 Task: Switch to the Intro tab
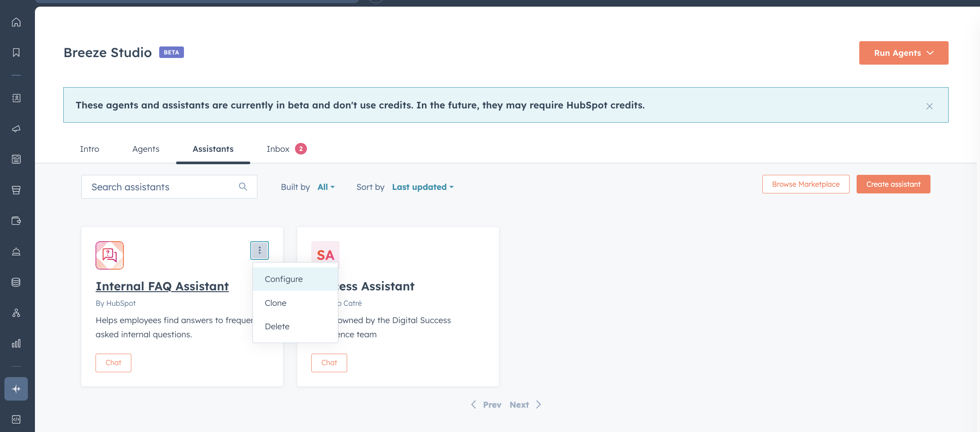90,149
